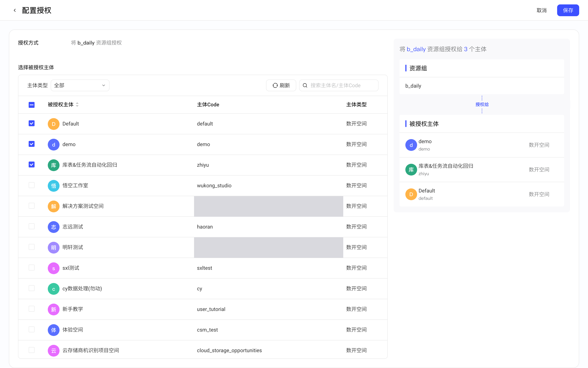Screen dimensions: 588x368
Task: Click the zhiyu entry in the summary panel
Action: tap(482, 170)
